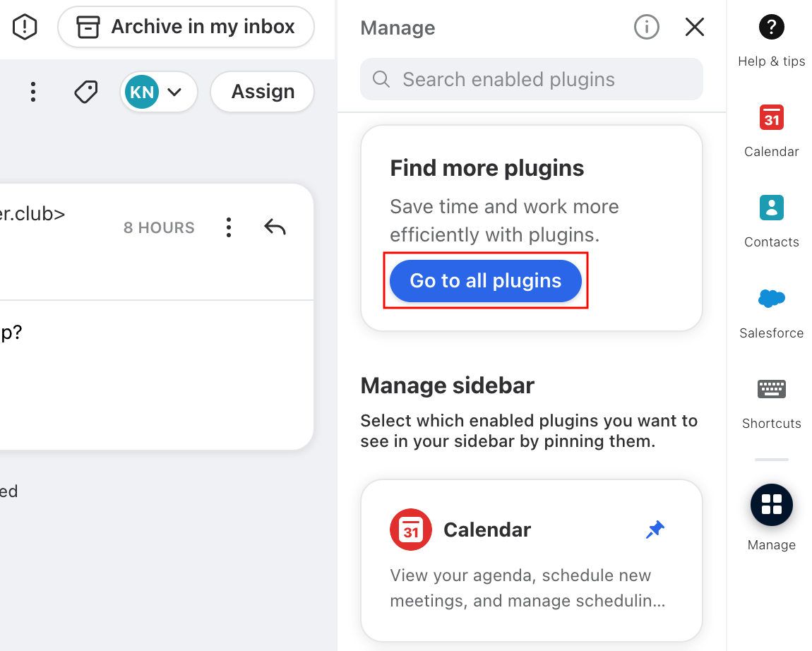Open the Shortcuts keyboard icon

pos(771,389)
